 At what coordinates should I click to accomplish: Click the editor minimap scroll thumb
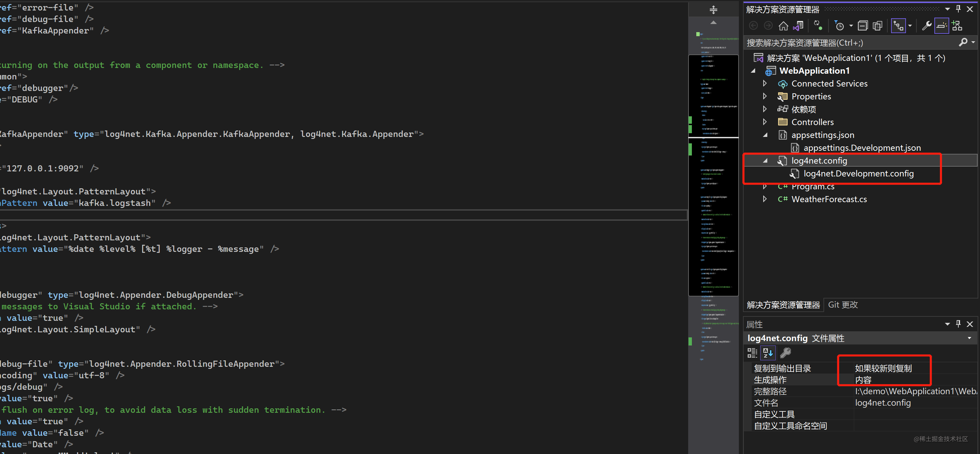point(713,175)
